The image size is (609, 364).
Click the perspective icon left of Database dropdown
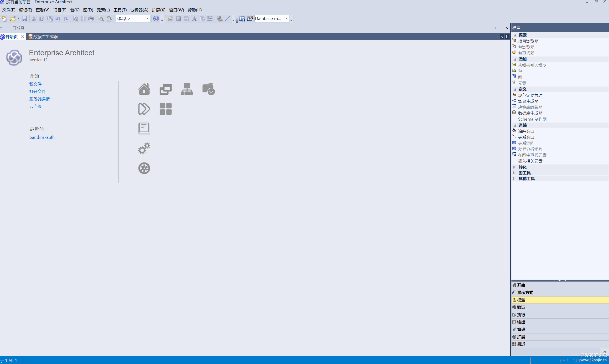coord(250,19)
